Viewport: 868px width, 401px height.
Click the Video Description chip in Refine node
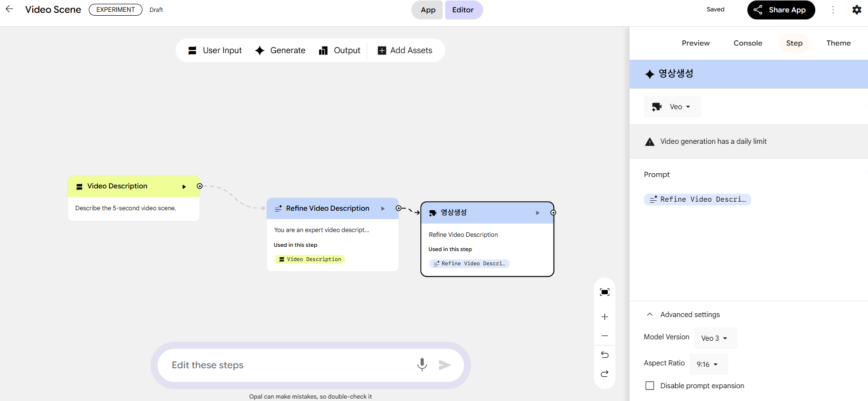click(x=310, y=259)
